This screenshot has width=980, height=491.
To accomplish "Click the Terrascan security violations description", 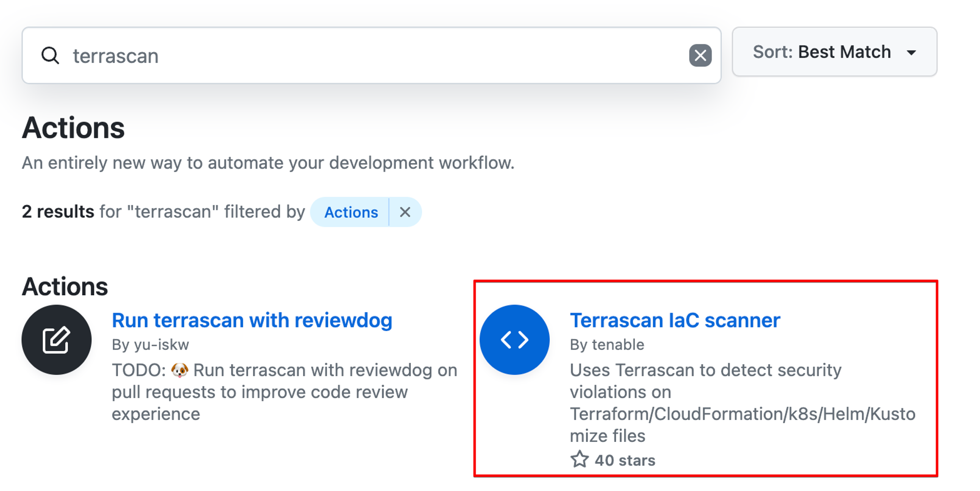I will pyautogui.click(x=743, y=403).
